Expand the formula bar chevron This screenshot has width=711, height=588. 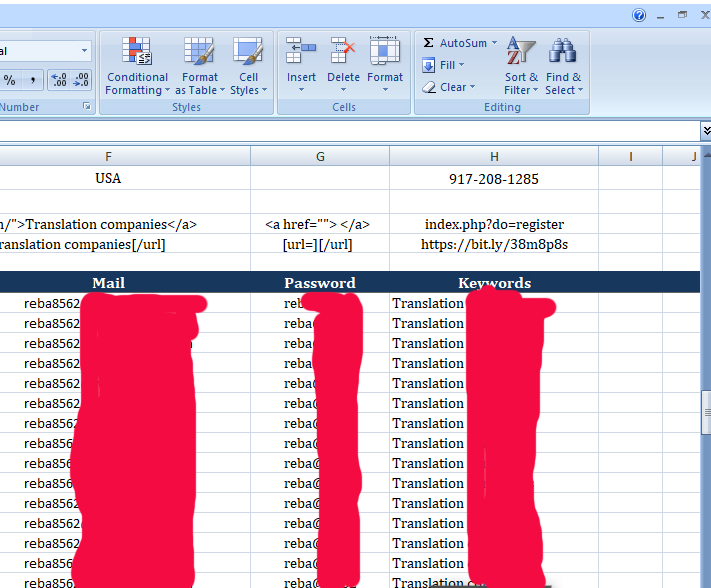706,131
